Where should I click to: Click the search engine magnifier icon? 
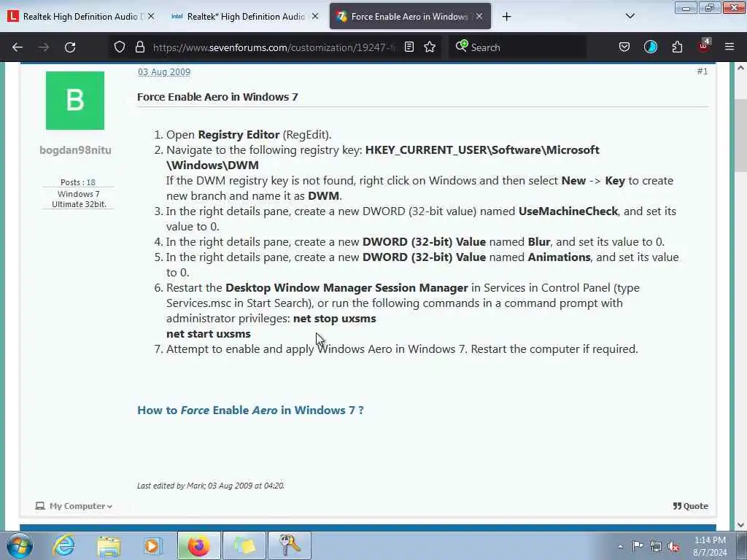461,46
